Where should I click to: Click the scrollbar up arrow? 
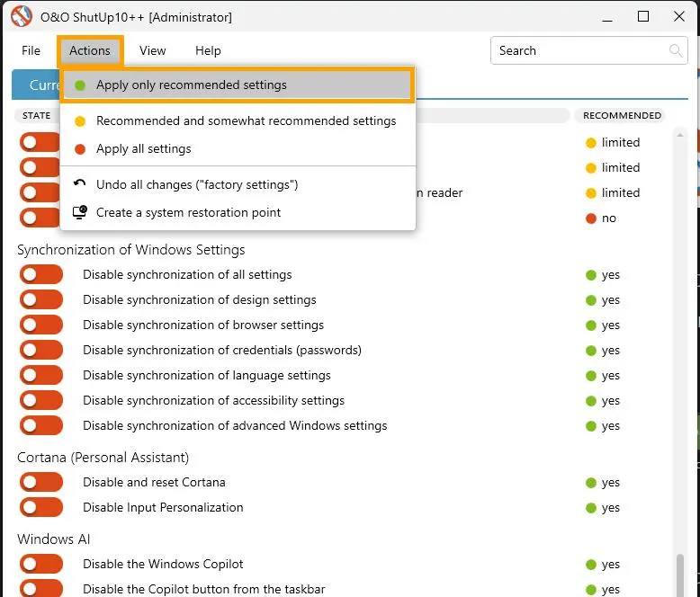click(x=680, y=135)
